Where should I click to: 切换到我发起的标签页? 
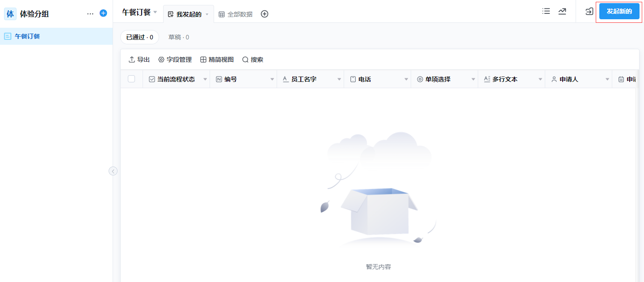(x=188, y=14)
